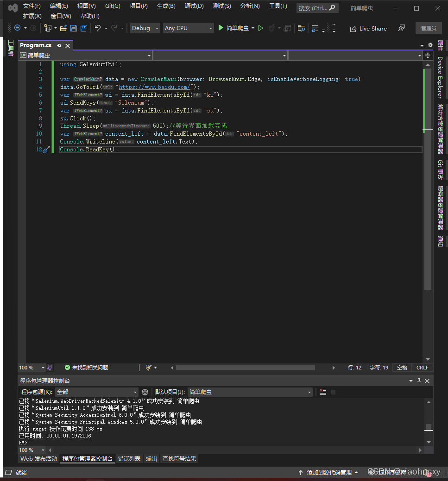
Task: Click the split editor icon above the scrollbar
Action: (428, 56)
